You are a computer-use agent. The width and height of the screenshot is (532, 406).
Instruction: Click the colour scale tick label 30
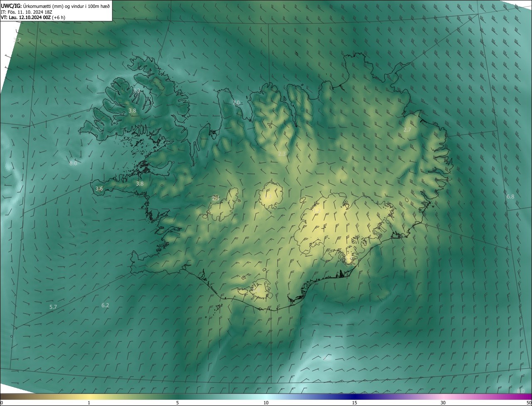coord(443,403)
